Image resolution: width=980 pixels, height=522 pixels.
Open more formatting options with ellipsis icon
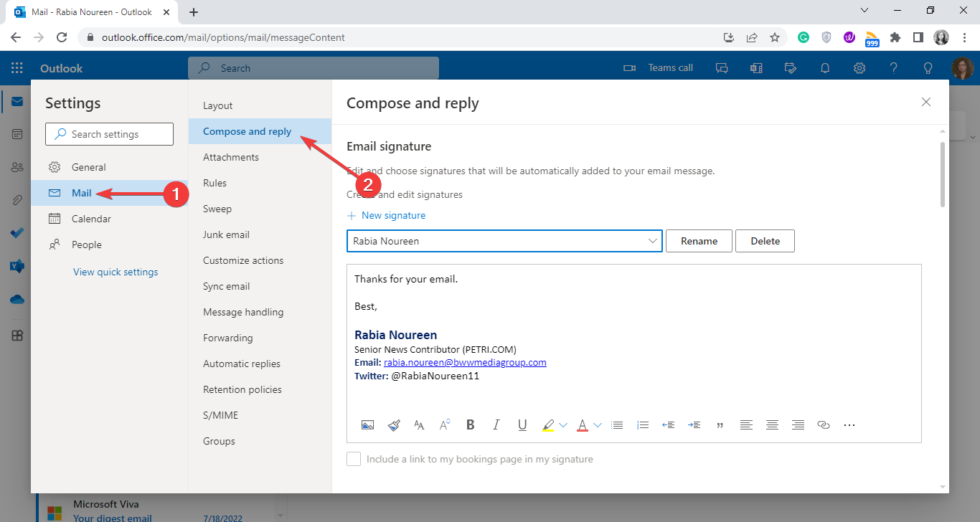[849, 424]
